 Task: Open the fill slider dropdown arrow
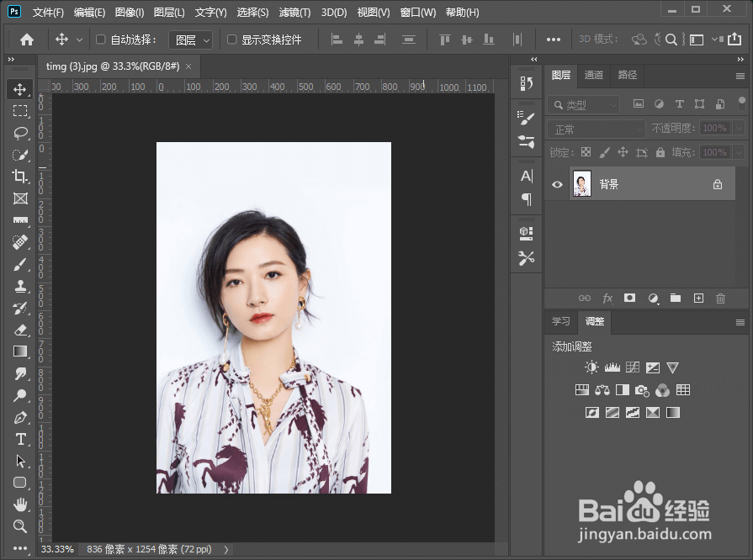pyautogui.click(x=739, y=152)
